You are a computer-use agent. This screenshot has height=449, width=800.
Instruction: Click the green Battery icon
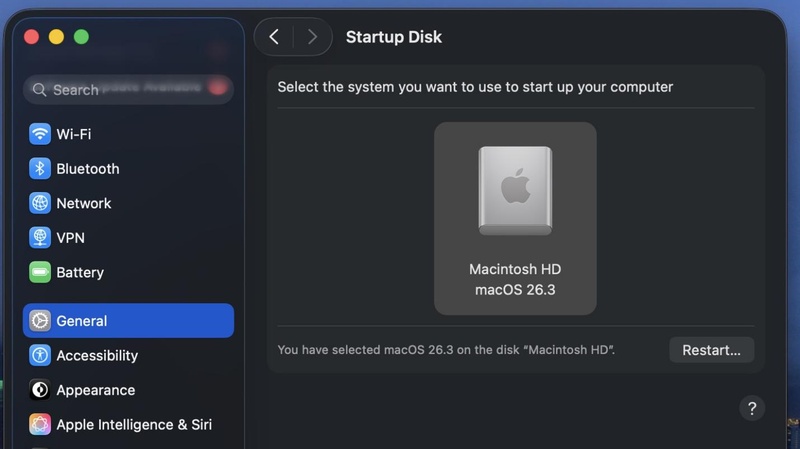(40, 272)
